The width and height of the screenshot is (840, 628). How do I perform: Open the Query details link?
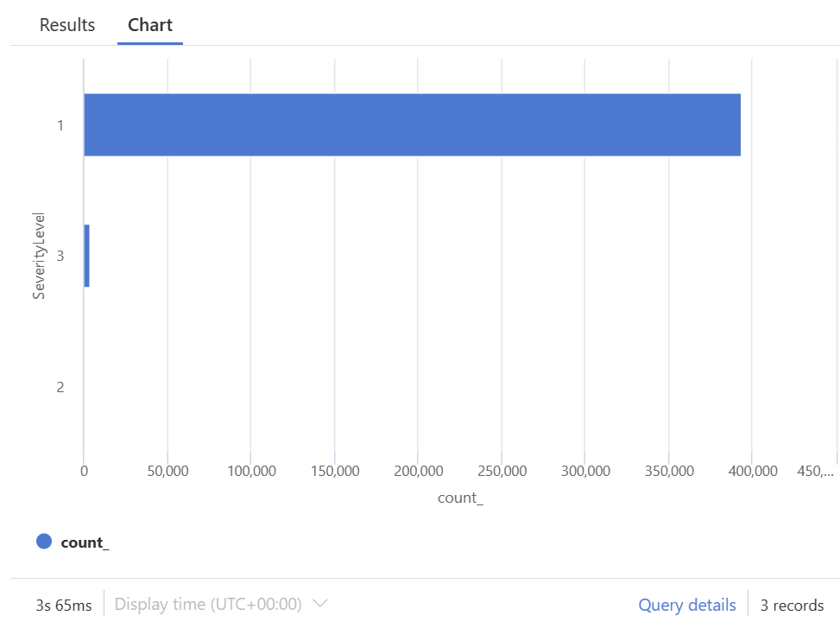(687, 605)
